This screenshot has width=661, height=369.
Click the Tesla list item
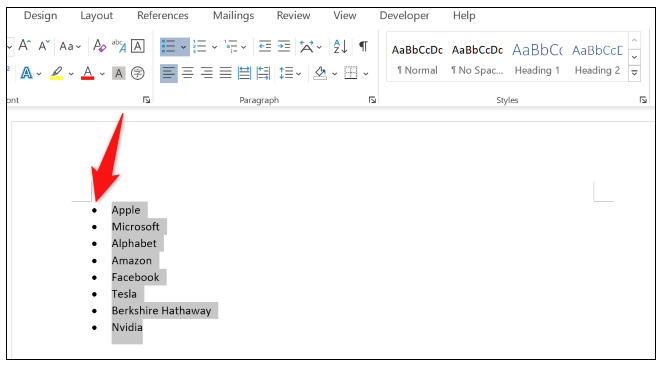click(x=124, y=294)
